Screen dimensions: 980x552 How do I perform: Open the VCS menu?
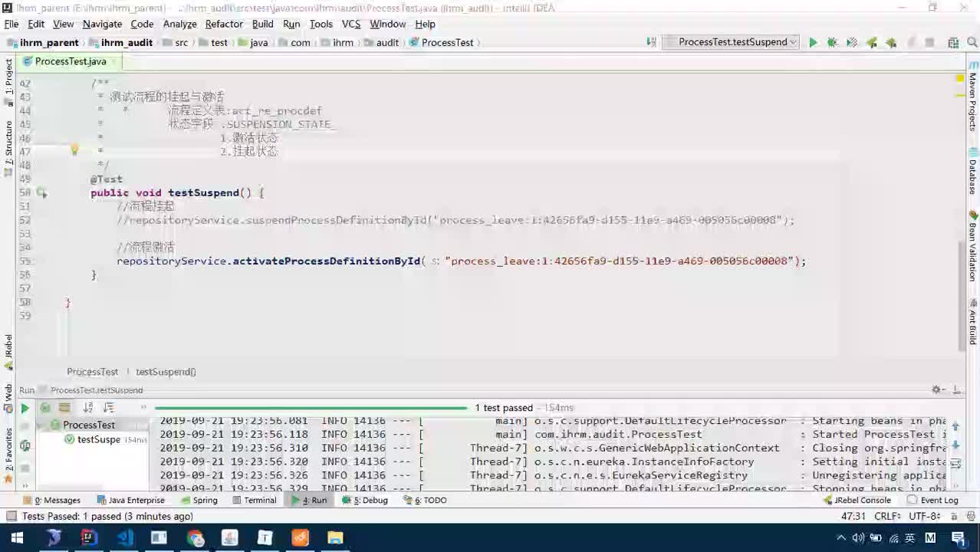pyautogui.click(x=351, y=24)
